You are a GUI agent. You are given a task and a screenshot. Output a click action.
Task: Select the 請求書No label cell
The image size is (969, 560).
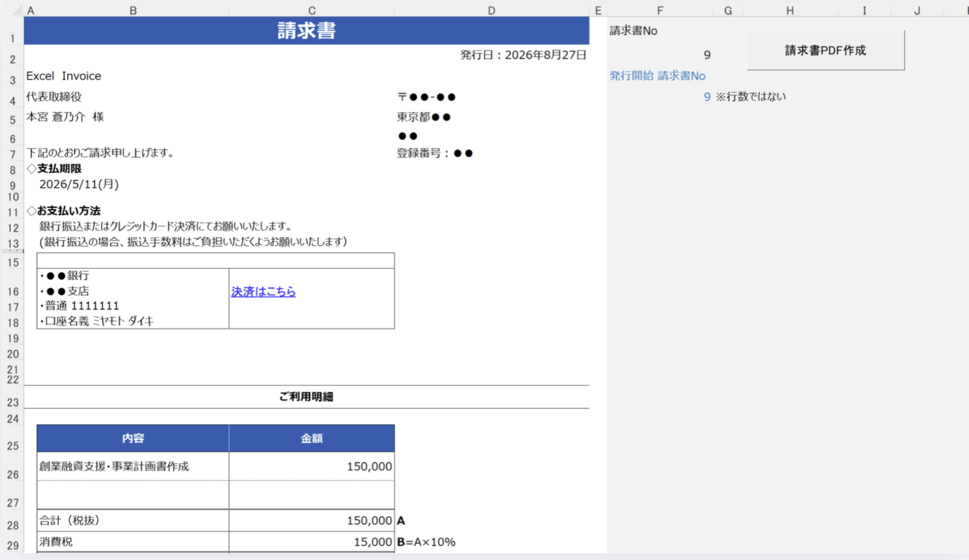pos(633,31)
